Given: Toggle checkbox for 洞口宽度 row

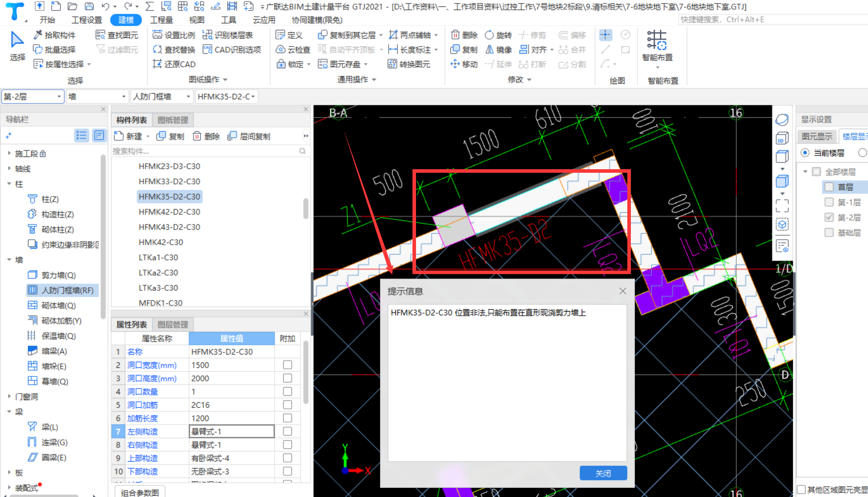Looking at the screenshot, I should click(x=287, y=365).
